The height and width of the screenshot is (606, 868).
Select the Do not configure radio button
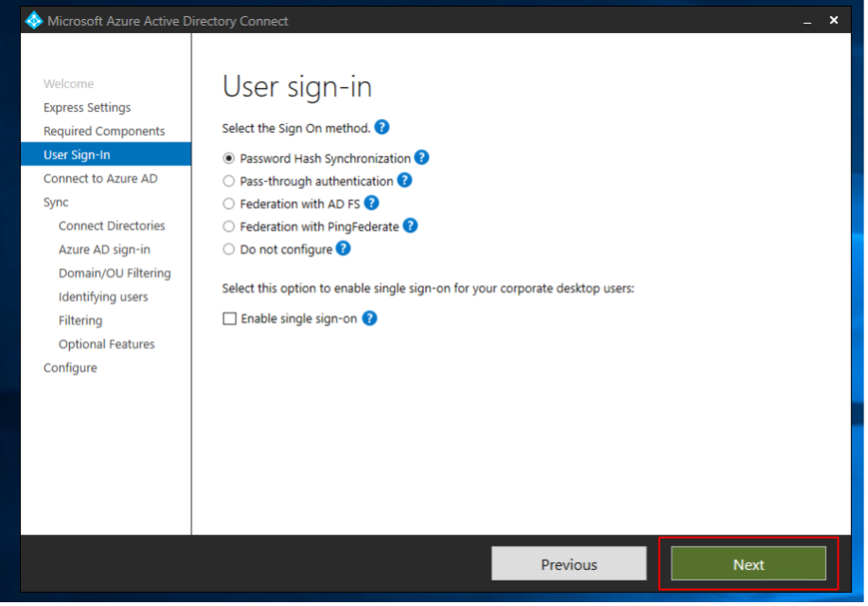click(x=229, y=249)
